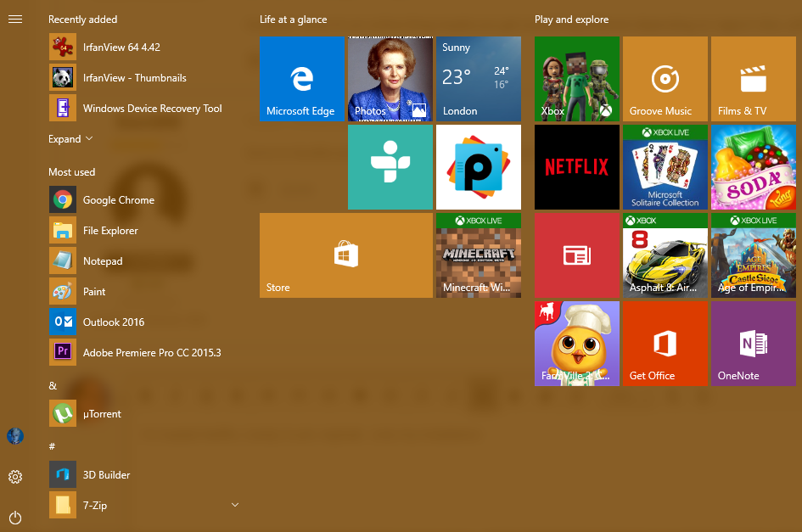
Task: Open Groove Music
Action: (x=665, y=79)
